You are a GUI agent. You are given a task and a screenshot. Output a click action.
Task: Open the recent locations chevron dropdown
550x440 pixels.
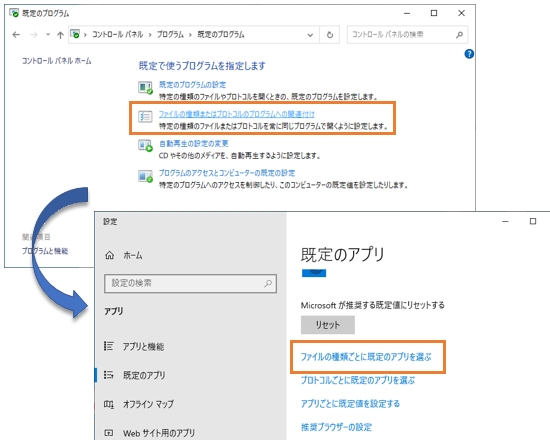48,34
